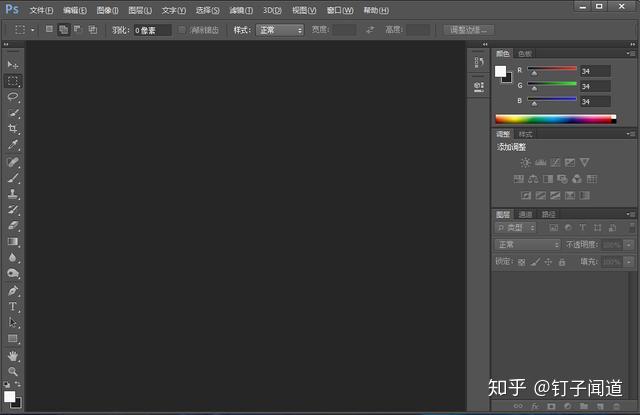Select the Move tool
The height and width of the screenshot is (415, 640).
tap(13, 65)
